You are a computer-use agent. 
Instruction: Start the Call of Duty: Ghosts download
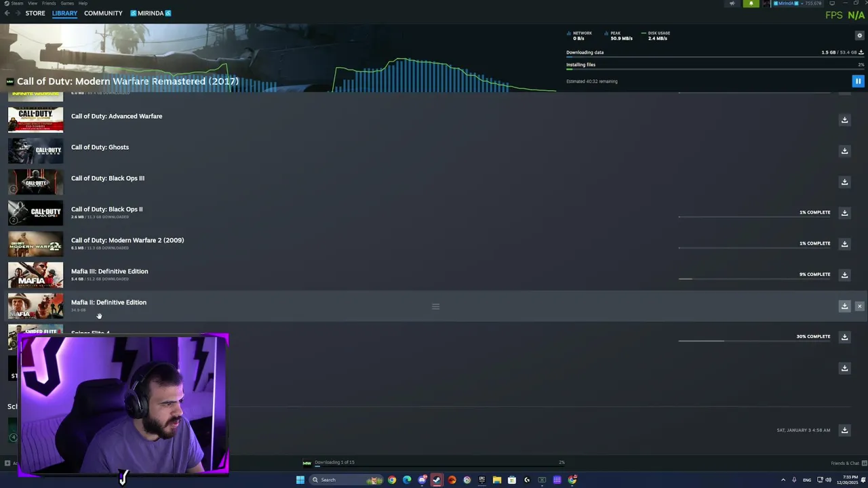pyautogui.click(x=844, y=151)
